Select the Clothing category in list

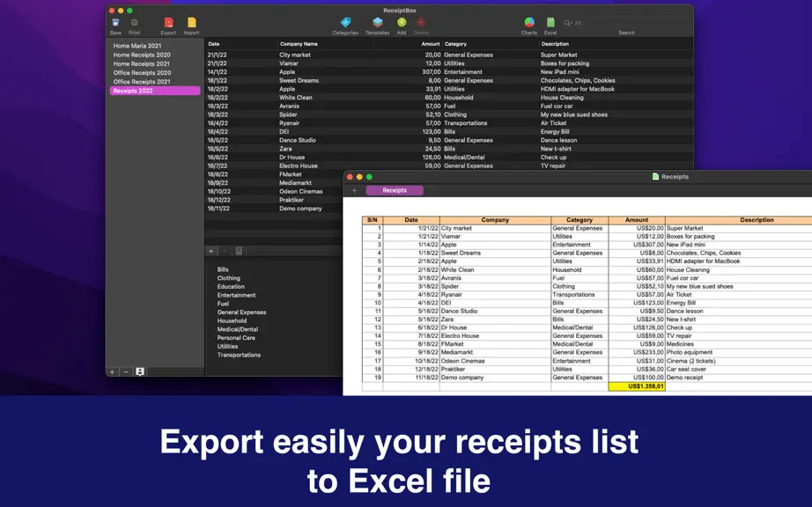[228, 278]
